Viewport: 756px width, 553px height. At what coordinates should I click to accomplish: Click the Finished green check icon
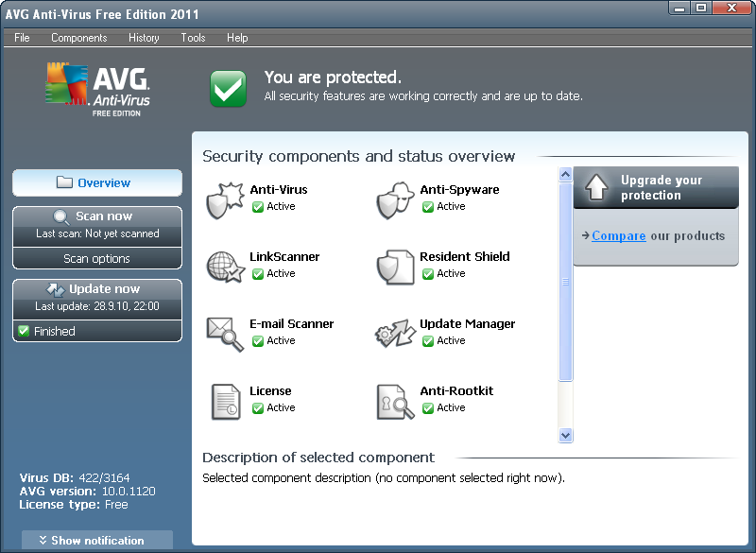(x=23, y=331)
